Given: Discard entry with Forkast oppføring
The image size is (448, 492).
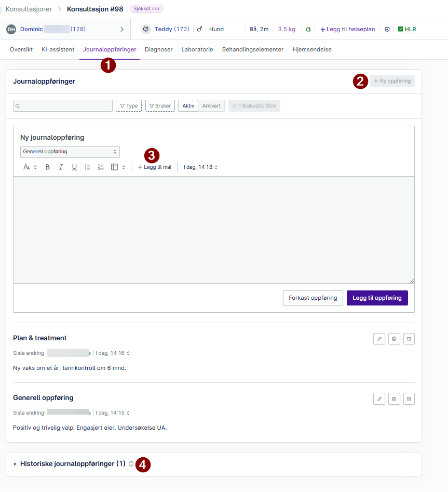Looking at the screenshot, I should click(x=313, y=298).
